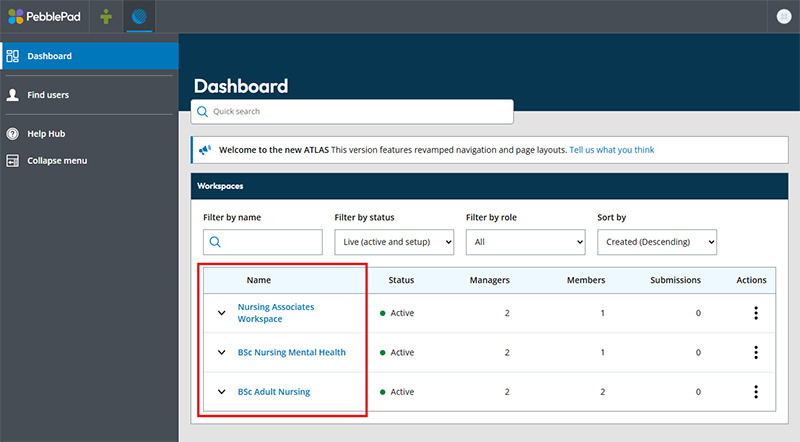
Task: Click Submissions count 0 for Nursing Associates Workspace
Action: click(698, 313)
